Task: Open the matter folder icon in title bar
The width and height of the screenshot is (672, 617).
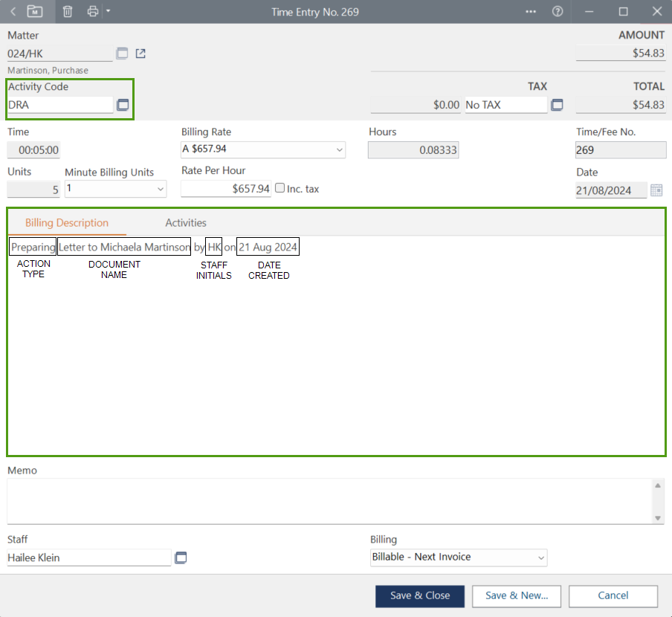Action: tap(35, 11)
